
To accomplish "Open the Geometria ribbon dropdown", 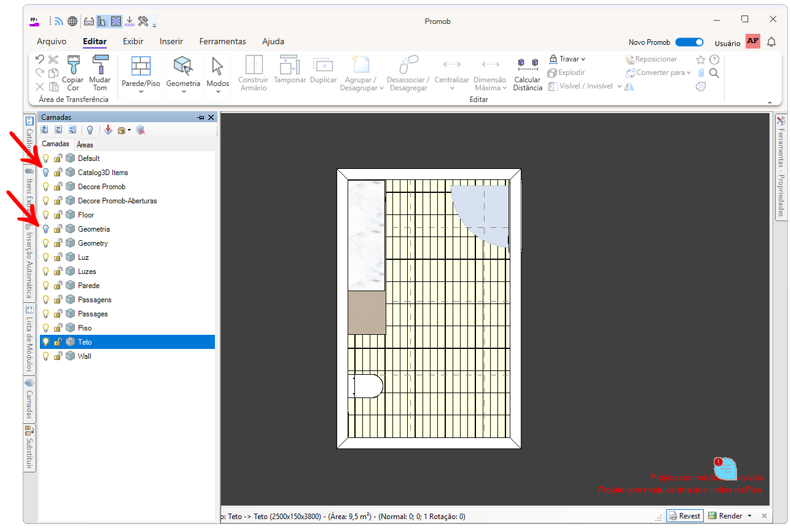I will point(183,92).
